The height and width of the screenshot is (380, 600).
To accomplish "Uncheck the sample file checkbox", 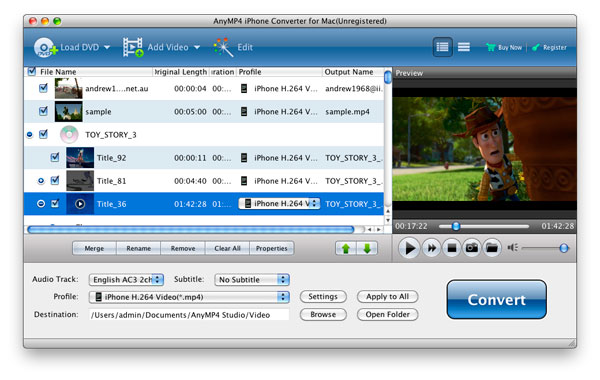I will [43, 111].
